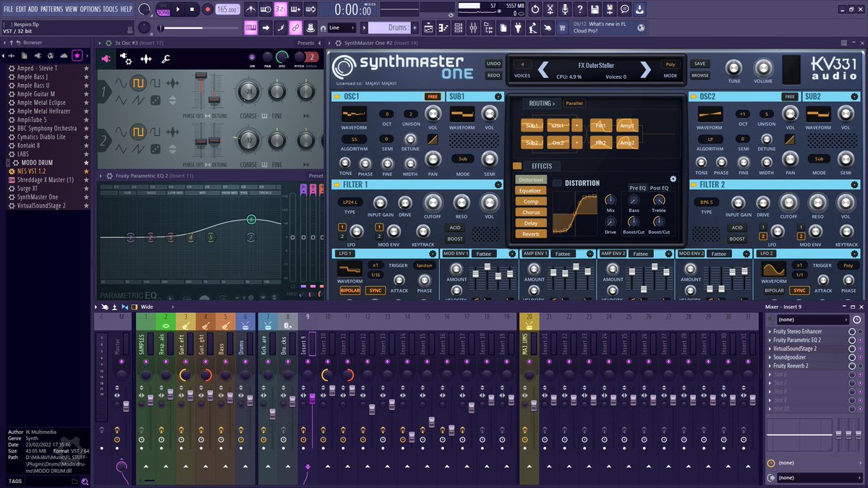Open LFO 1 TRIGGER Random dropdown

coord(424,265)
